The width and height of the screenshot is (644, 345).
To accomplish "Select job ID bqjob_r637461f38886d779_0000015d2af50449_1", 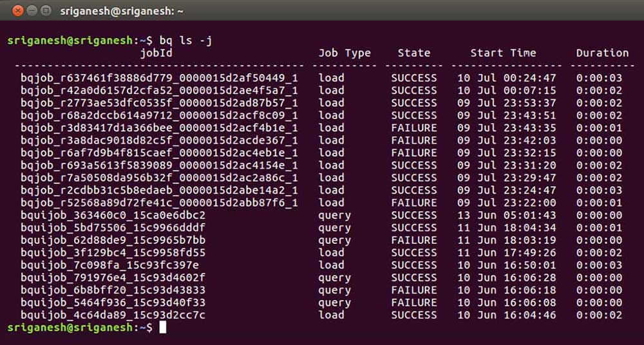I will (x=159, y=79).
